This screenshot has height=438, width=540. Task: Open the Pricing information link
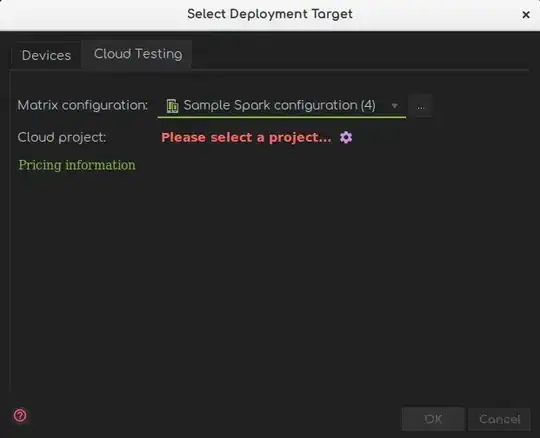pyautogui.click(x=77, y=165)
